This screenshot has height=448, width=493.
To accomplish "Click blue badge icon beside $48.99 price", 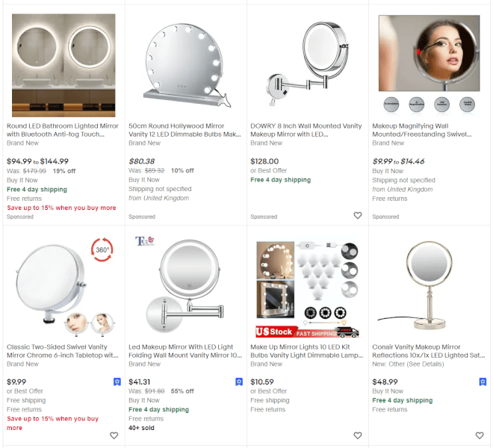I will 483,382.
